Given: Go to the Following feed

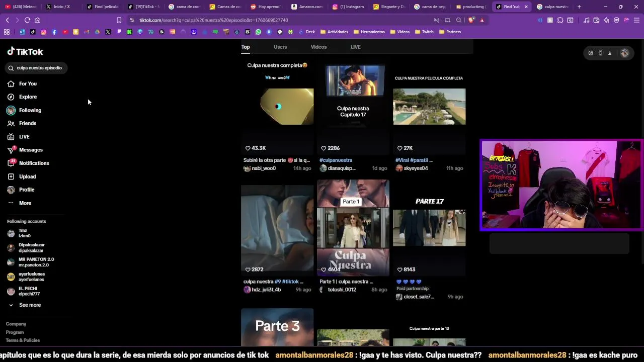Looking at the screenshot, I should pyautogui.click(x=24, y=110).
